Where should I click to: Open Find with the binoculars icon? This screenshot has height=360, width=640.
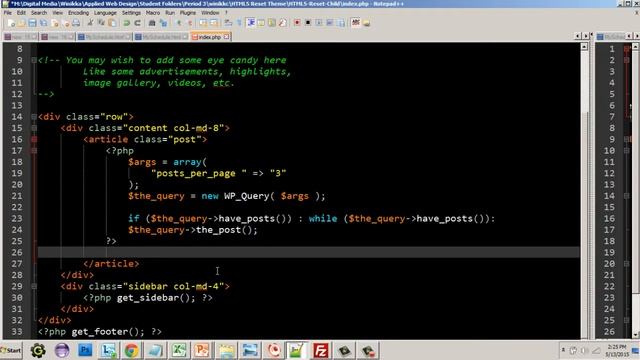(x=152, y=23)
